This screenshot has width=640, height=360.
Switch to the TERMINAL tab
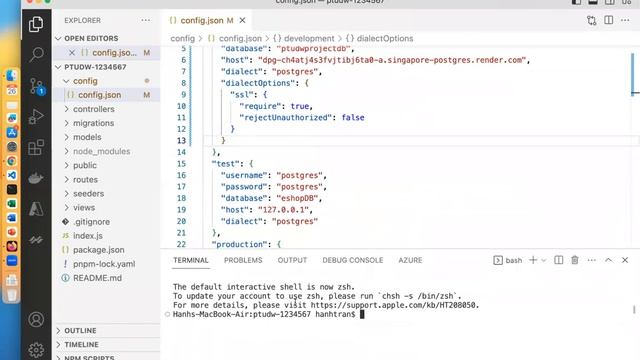(x=191, y=260)
